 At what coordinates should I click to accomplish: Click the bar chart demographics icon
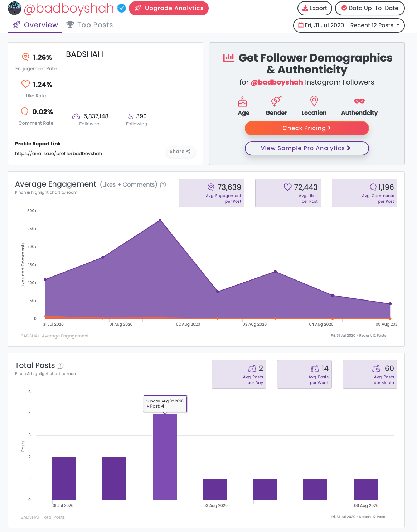229,58
